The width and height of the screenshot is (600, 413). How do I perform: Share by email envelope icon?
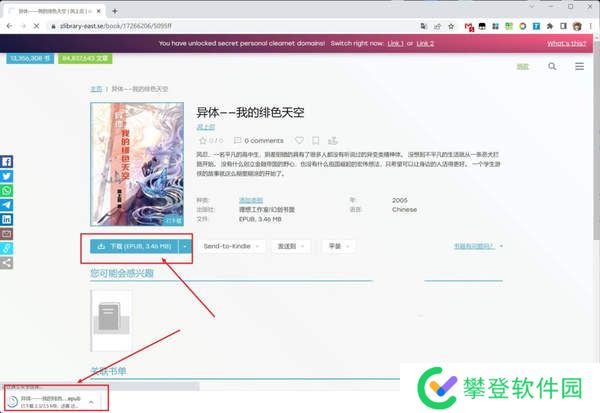pyautogui.click(x=7, y=234)
